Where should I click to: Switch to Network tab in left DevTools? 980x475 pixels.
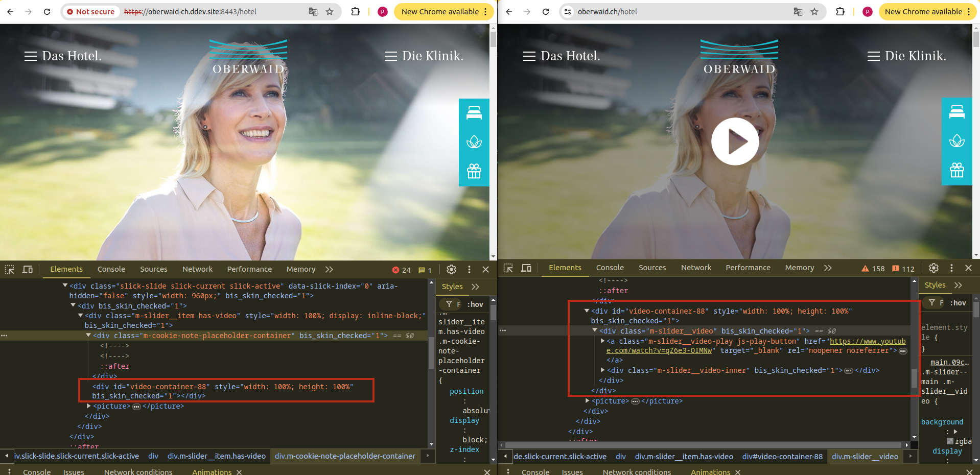point(197,269)
